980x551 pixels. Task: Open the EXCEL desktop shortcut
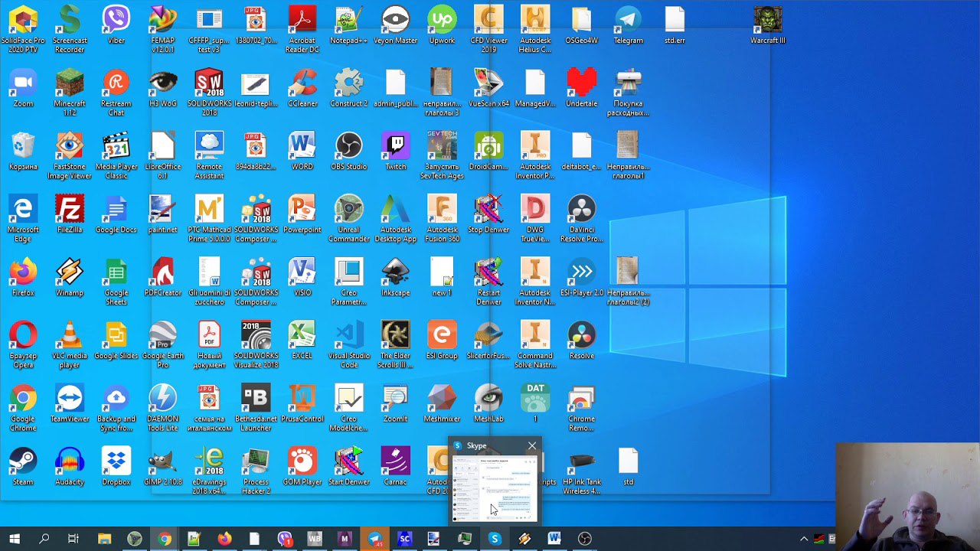(x=302, y=341)
